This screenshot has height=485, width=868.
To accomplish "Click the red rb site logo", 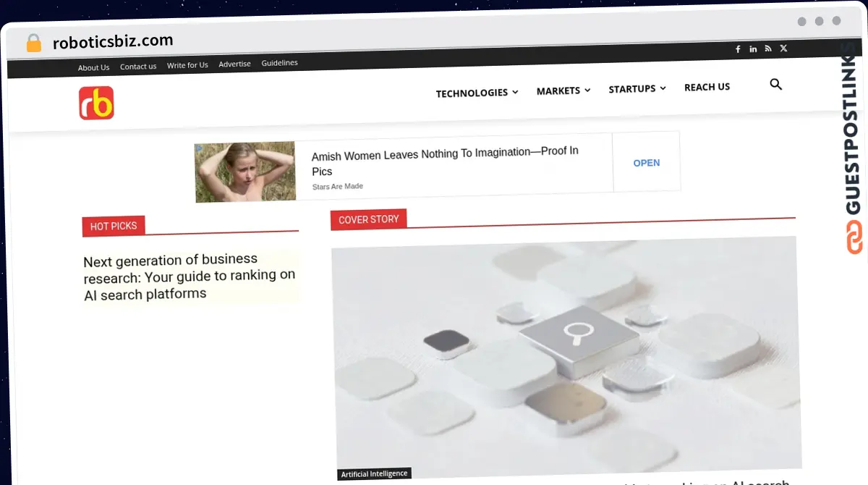I will pos(96,103).
